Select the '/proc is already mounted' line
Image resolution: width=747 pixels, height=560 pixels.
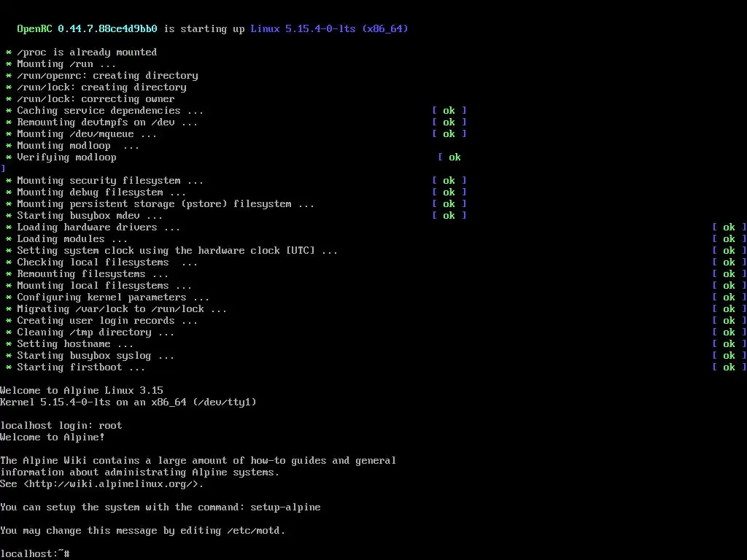[87, 52]
